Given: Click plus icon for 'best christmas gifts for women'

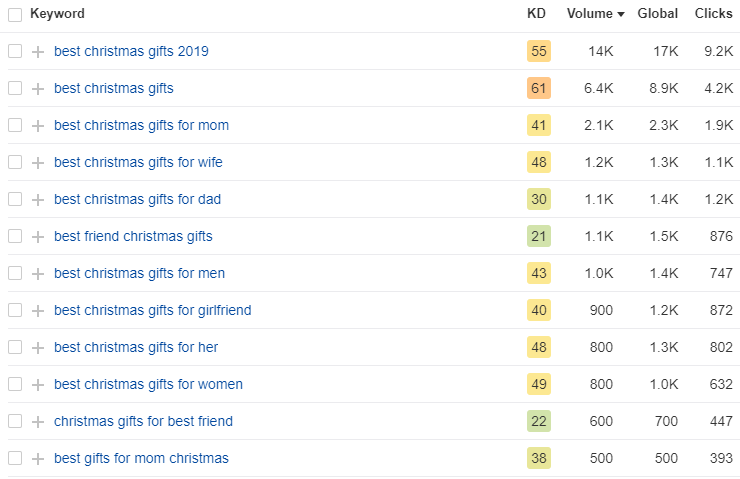Looking at the screenshot, I should click(x=38, y=385).
